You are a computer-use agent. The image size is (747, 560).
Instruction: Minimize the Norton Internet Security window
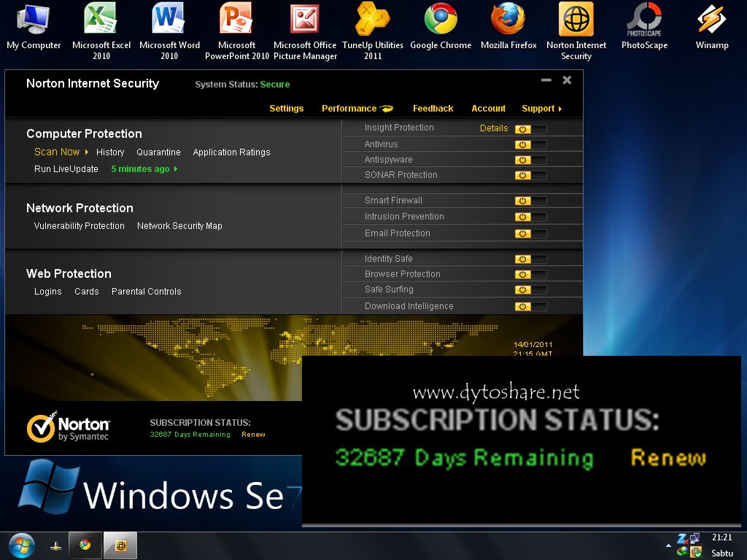coord(546,80)
